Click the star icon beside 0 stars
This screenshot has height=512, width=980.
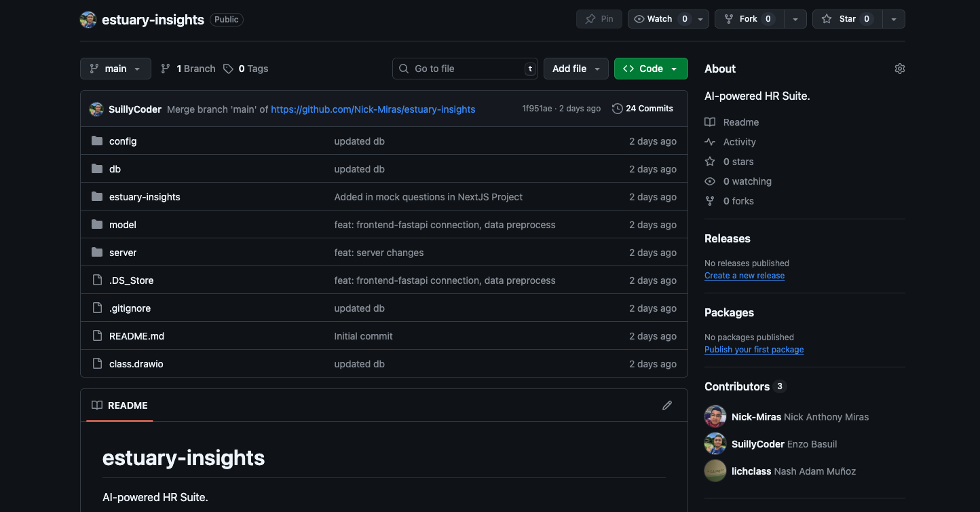[x=710, y=162]
